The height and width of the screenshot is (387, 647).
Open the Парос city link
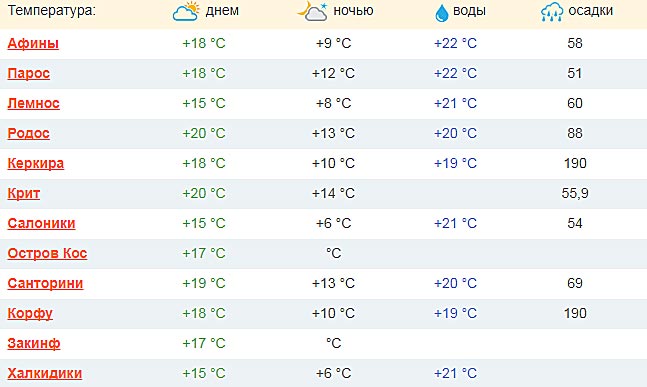point(28,73)
